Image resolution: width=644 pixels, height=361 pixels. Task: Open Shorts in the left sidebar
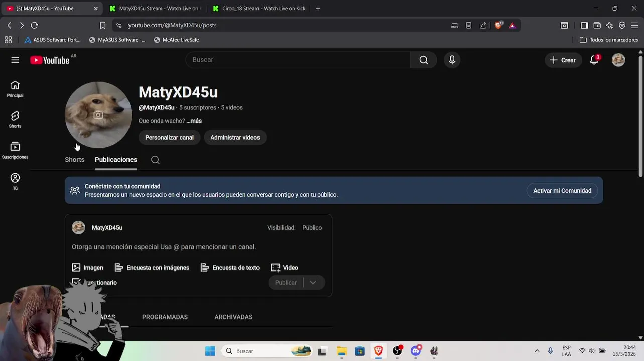(15, 120)
